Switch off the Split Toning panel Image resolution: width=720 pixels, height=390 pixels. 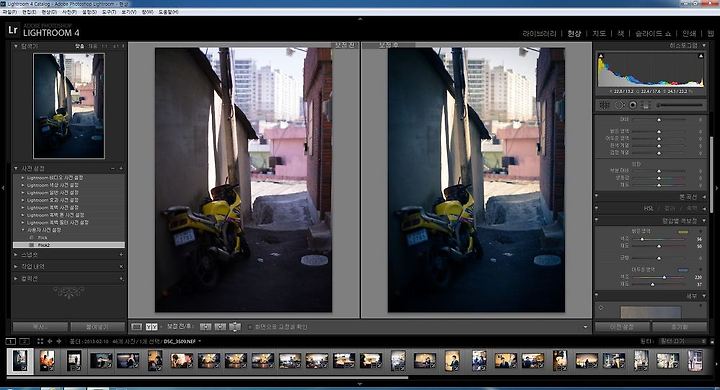click(597, 220)
